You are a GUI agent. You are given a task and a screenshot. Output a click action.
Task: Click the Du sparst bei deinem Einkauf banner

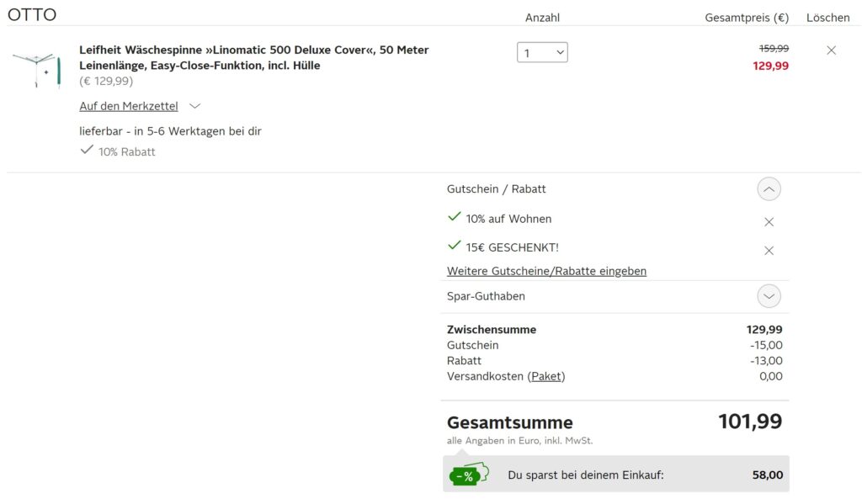615,474
